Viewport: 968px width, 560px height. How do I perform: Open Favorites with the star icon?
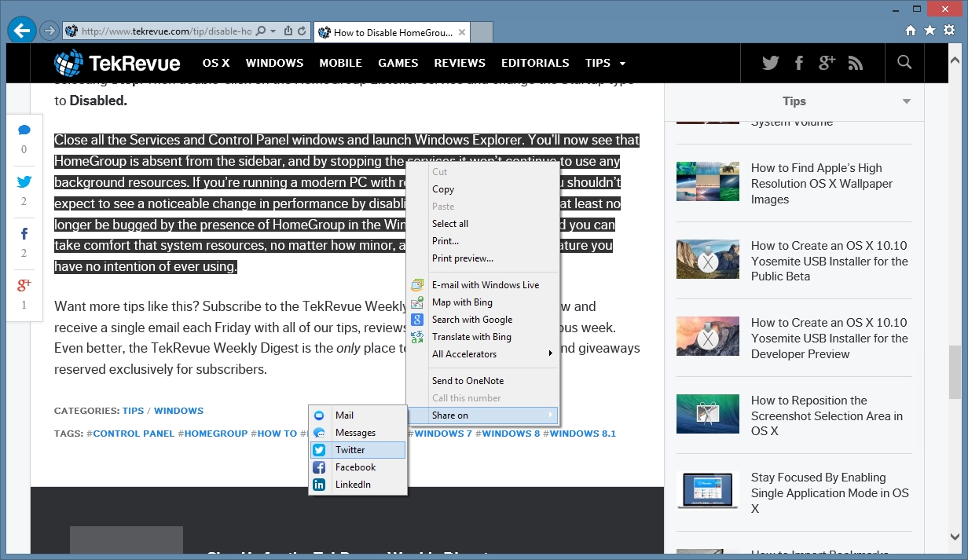click(929, 31)
